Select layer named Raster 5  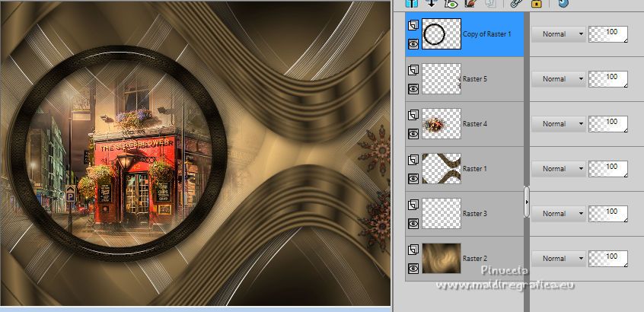(x=475, y=79)
